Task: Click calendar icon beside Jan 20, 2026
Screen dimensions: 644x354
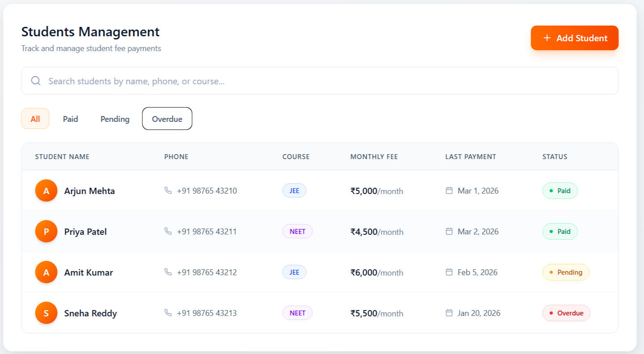Action: tap(449, 313)
